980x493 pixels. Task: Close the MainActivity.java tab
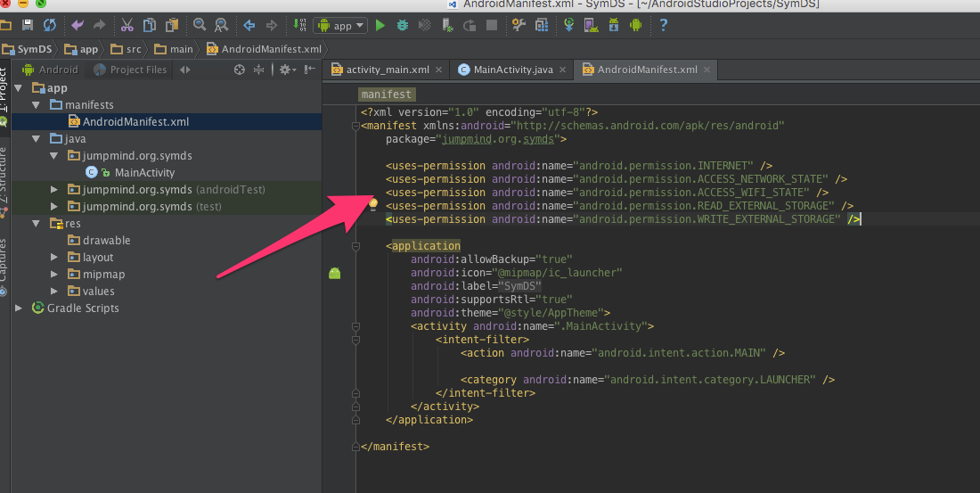(x=562, y=70)
